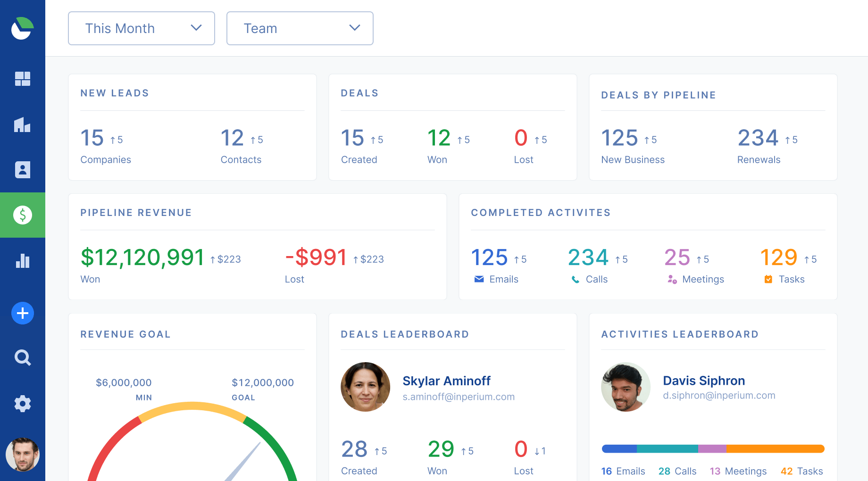Screen dimensions: 868x481
Task: Click the user profile avatar in the sidebar
Action: (x=22, y=455)
